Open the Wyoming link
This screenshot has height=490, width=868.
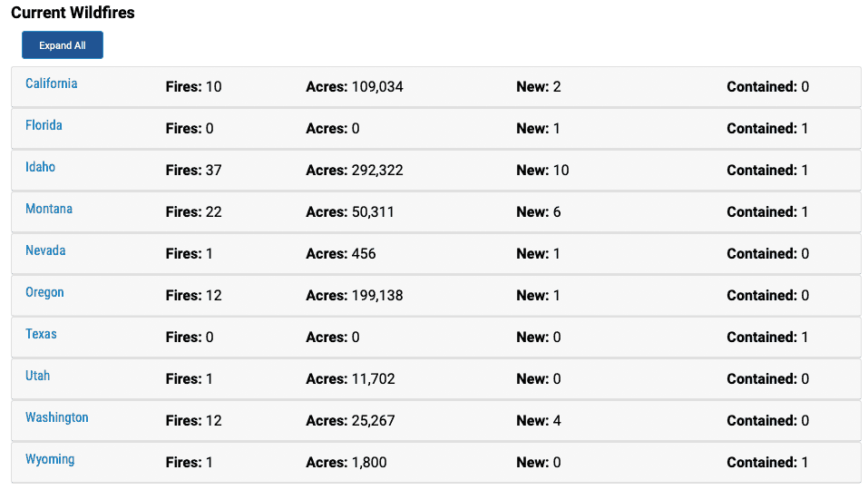coord(50,459)
